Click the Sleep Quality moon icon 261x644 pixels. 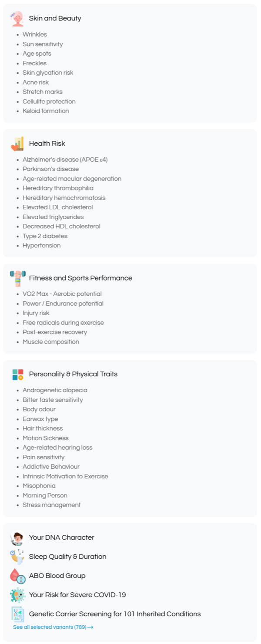(x=17, y=557)
